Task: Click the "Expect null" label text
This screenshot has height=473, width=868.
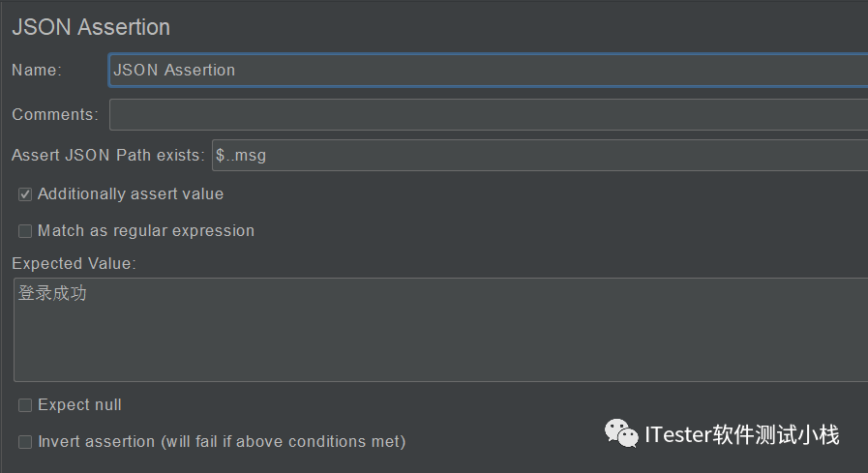Action: pos(79,405)
